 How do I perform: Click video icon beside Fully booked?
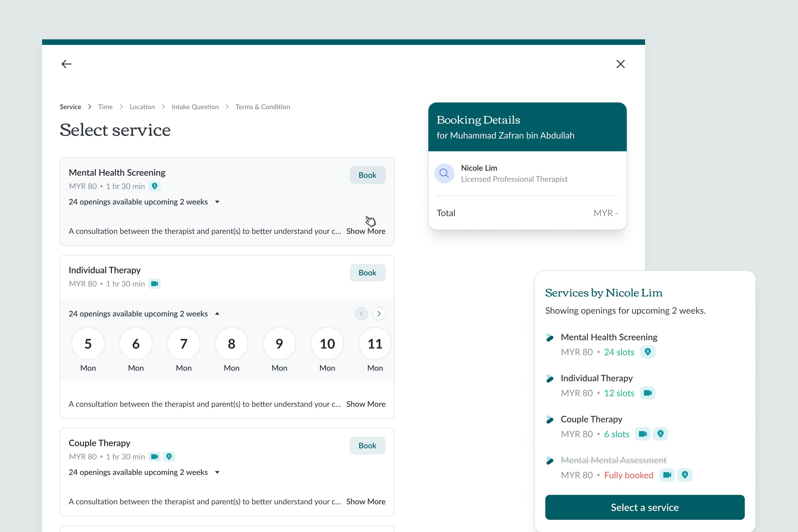click(667, 475)
